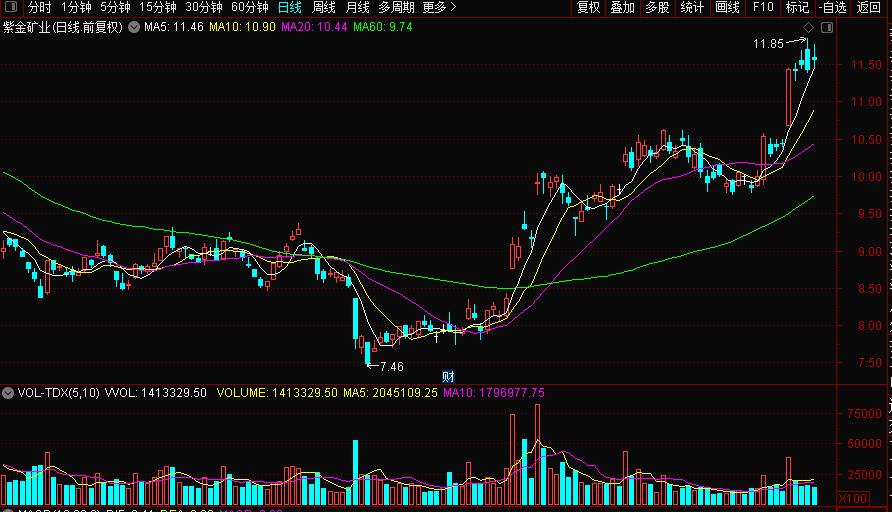
Task: Select the highlighted 日线 daily tab
Action: (x=290, y=7)
